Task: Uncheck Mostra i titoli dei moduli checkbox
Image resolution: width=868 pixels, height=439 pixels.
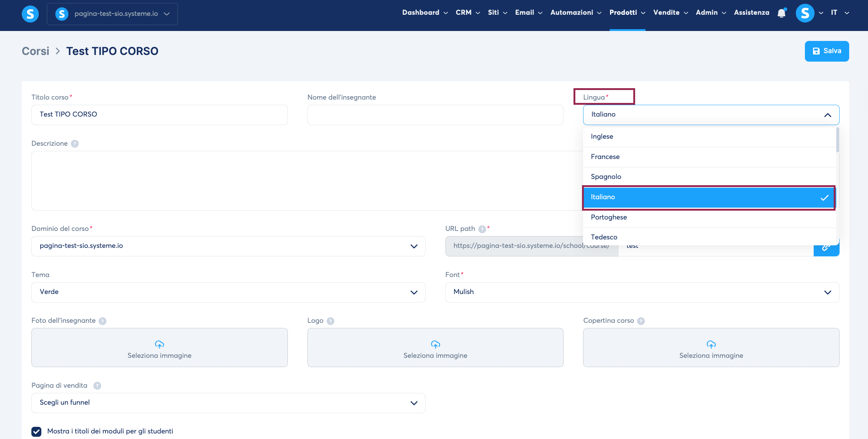Action: (x=37, y=431)
